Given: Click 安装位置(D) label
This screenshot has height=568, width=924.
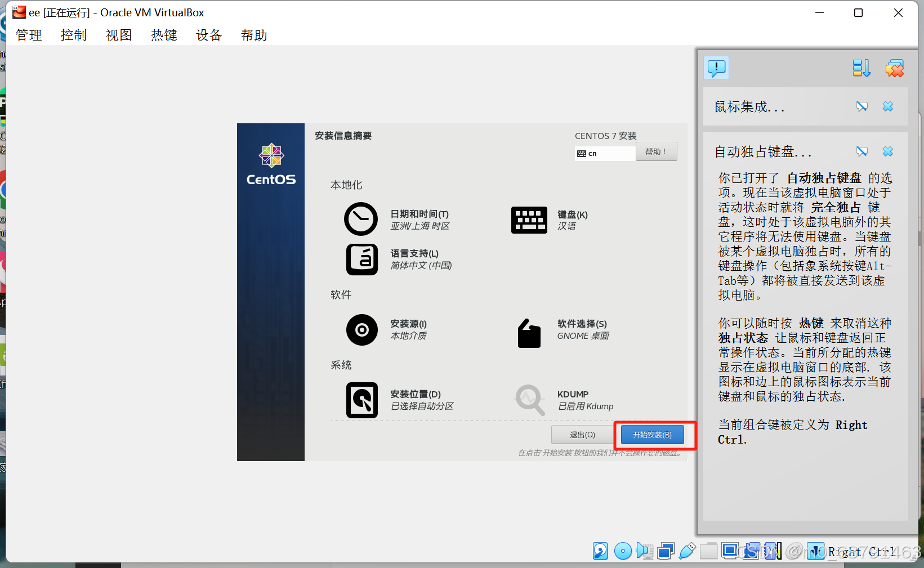Looking at the screenshot, I should [x=416, y=394].
